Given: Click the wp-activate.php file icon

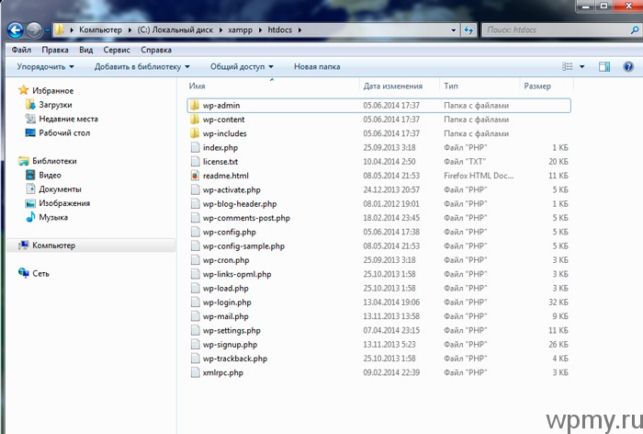Looking at the screenshot, I should (195, 190).
